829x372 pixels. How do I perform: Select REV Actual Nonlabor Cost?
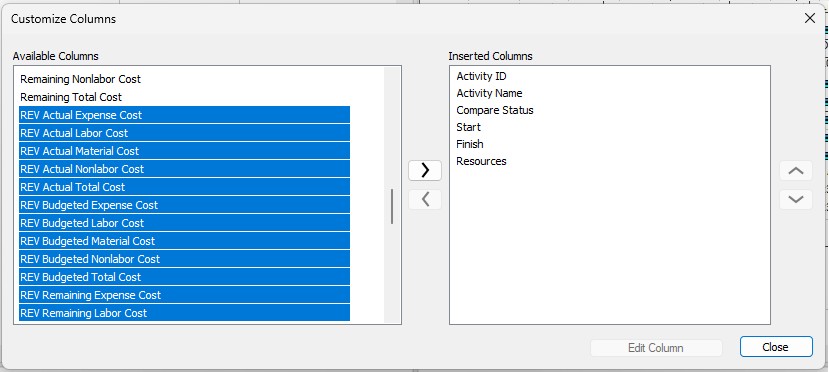point(185,169)
